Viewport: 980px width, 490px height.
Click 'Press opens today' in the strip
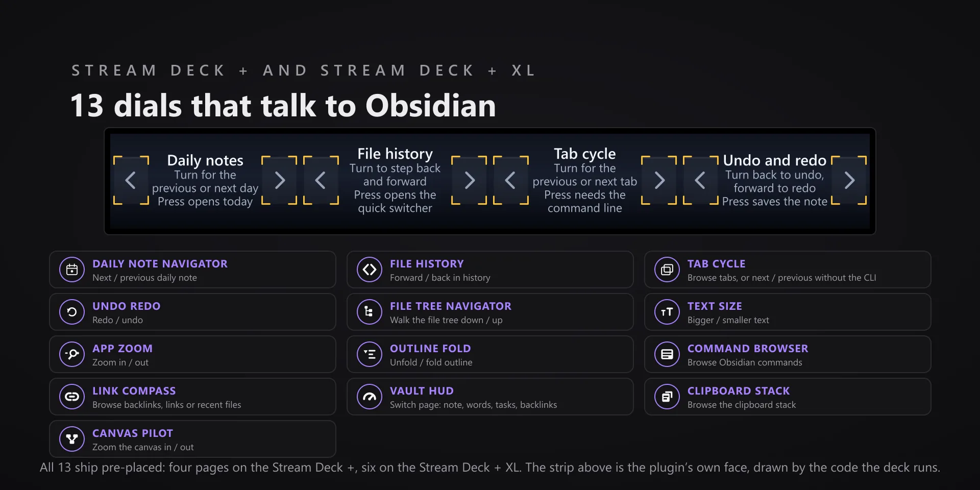pos(205,202)
